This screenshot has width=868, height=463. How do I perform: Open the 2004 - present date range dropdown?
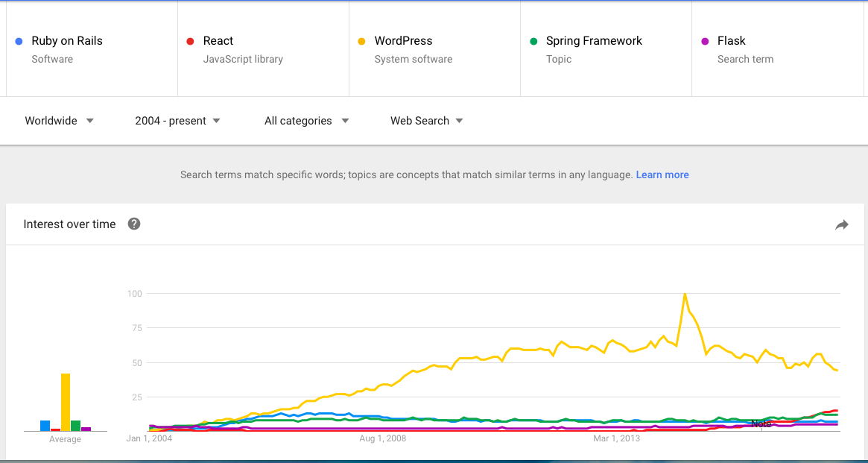177,121
